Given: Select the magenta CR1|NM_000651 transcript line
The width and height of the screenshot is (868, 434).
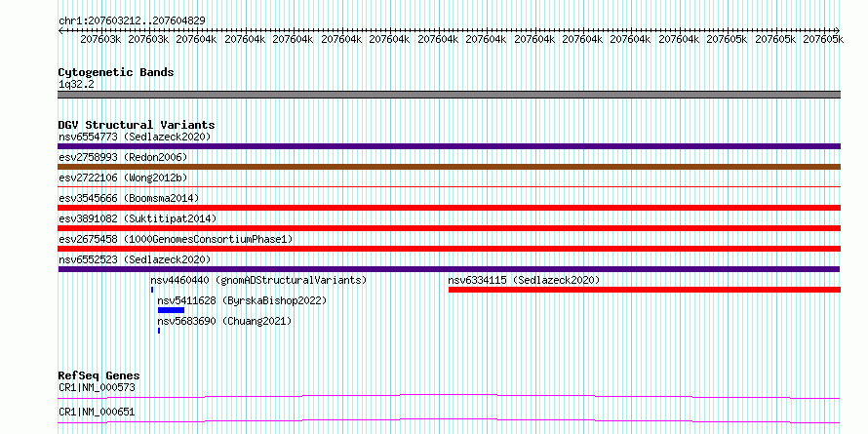Looking at the screenshot, I should tap(449, 420).
